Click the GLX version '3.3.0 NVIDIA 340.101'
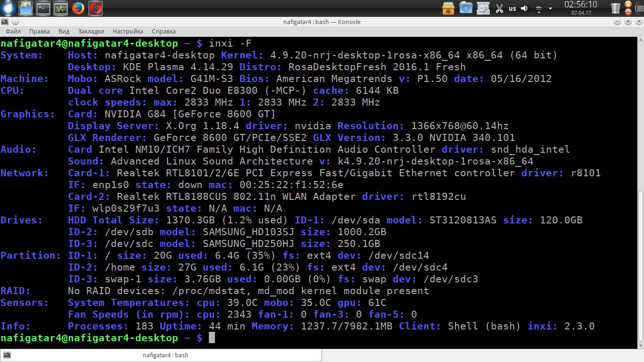Image resolution: width=644 pixels, height=362 pixels. pyautogui.click(x=454, y=138)
